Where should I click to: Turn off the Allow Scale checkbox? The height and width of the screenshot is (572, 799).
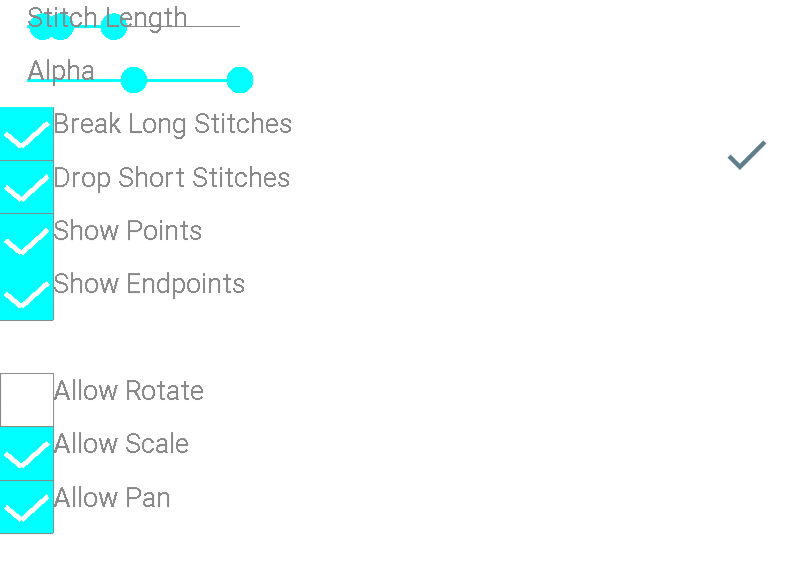tap(26, 453)
